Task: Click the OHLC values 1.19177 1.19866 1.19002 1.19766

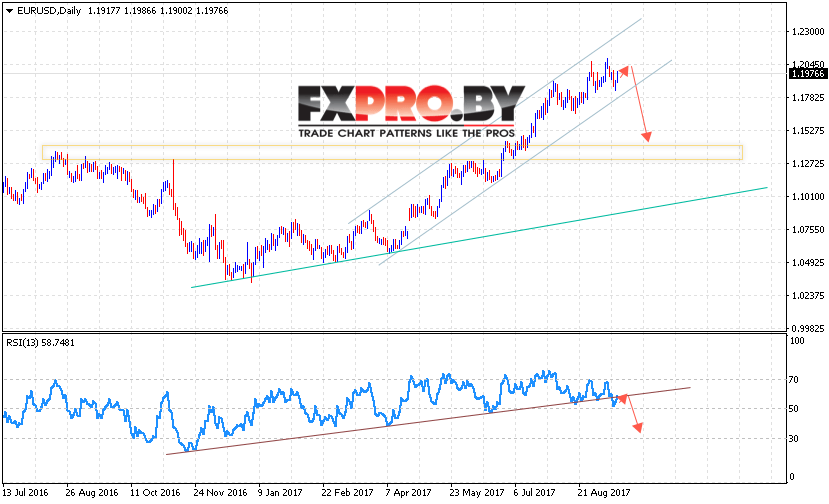Action: tap(158, 11)
